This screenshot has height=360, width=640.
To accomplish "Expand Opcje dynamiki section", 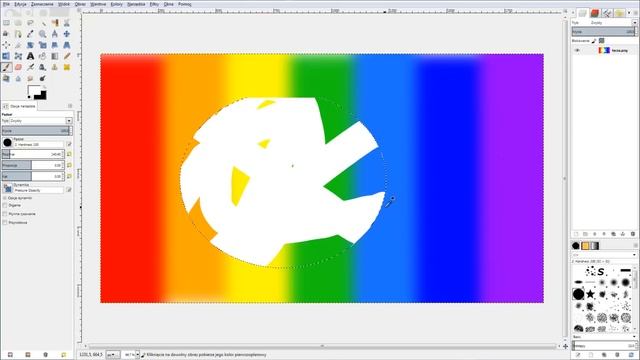I will pos(4,198).
